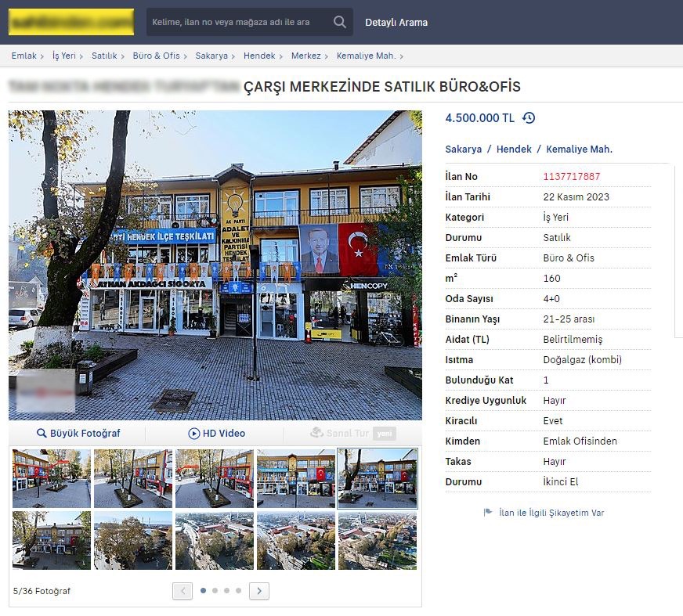Click the complaint flag icon
The image size is (683, 616).
coord(488,513)
